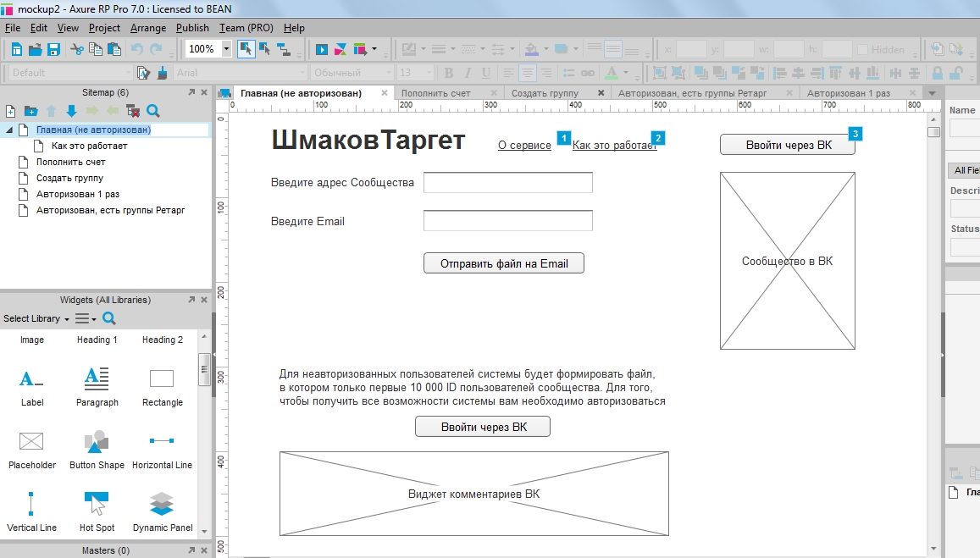Viewport: 980px width, 558px height.
Task: Click the AxShare publish icon
Action: coord(341,49)
